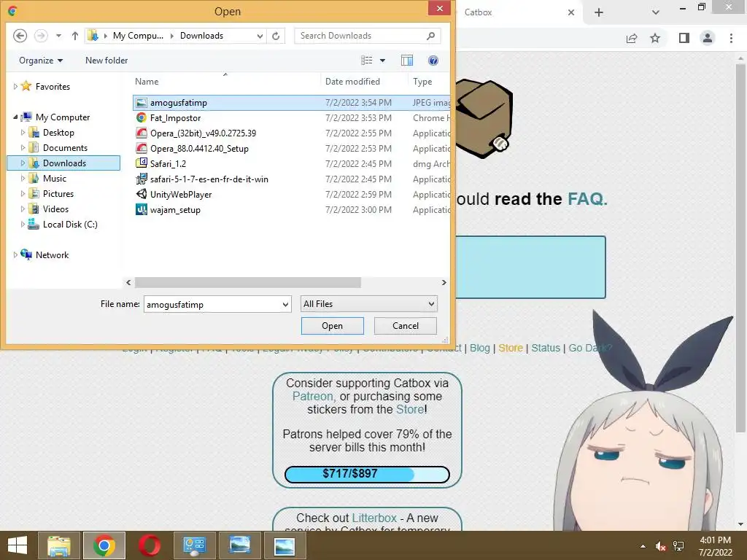Open the Windows Start button
This screenshot has height=560, width=747.
18,545
